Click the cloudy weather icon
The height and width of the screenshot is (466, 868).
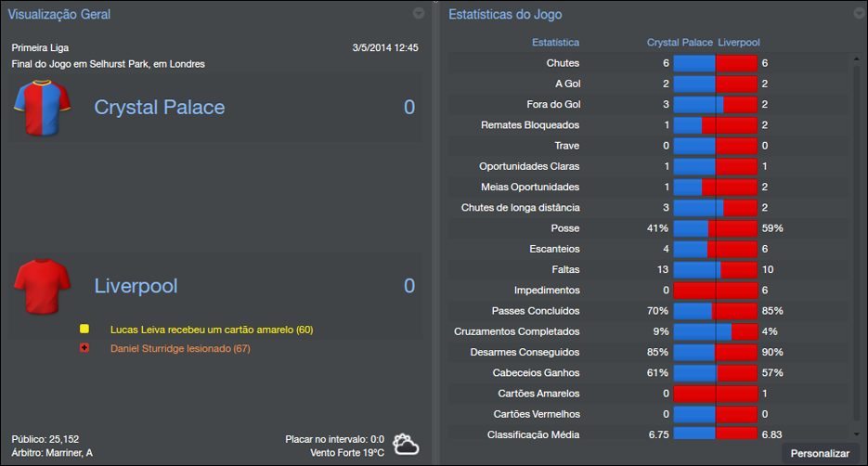(x=406, y=444)
